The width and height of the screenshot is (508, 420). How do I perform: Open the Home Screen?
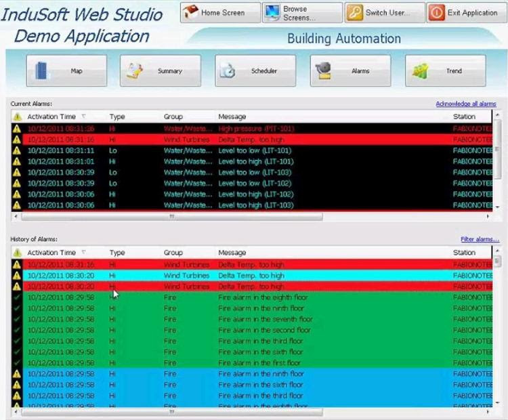(x=220, y=13)
